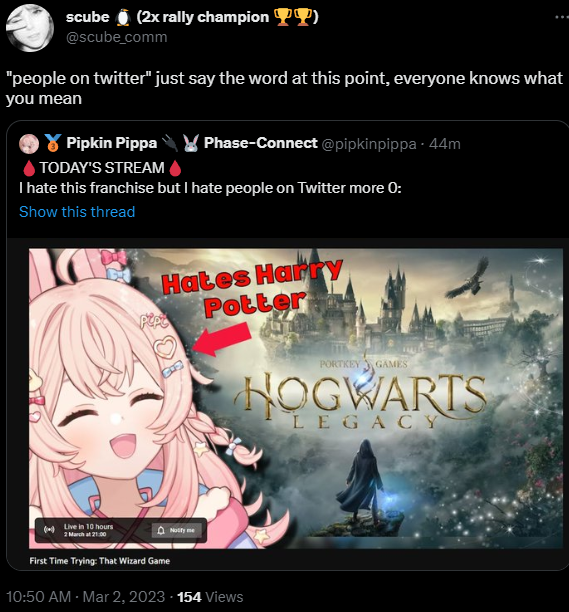This screenshot has height=612, width=569.
Task: Visit the @scube_comm handle
Action: tap(116, 37)
